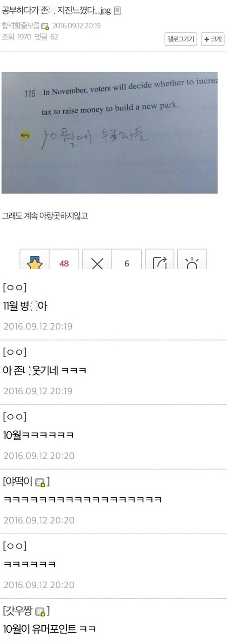Open the textbook photo attachment
Image resolution: width=227 pixels, height=644 pixels.
(x=109, y=133)
